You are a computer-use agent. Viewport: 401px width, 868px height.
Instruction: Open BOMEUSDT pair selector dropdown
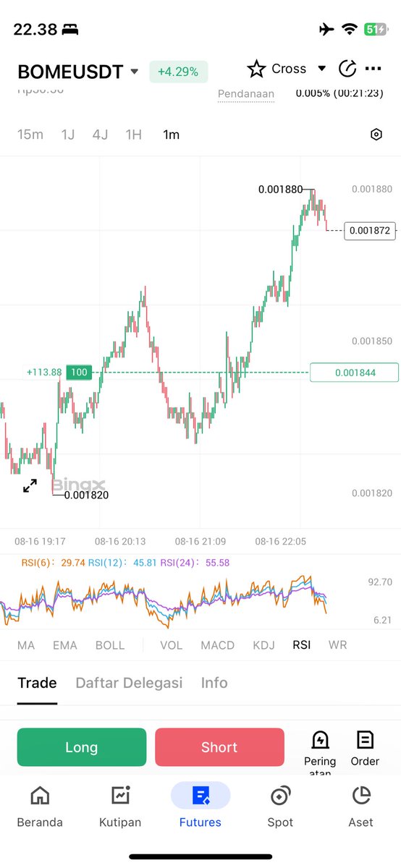(78, 72)
